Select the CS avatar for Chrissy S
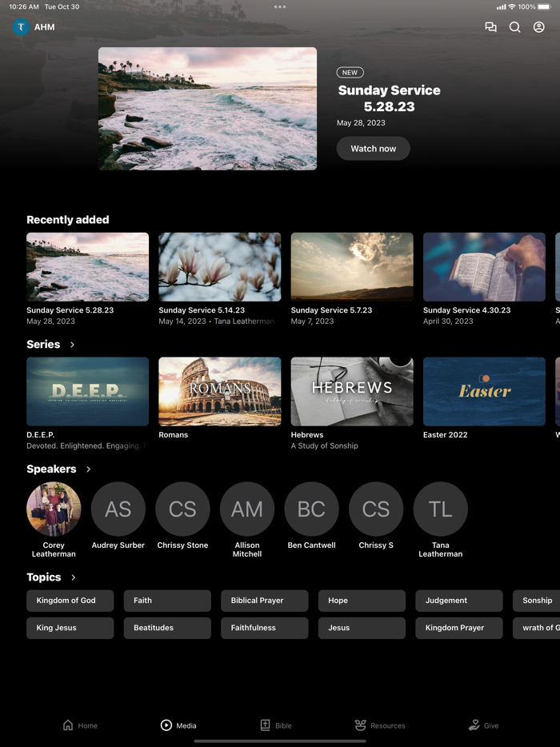This screenshot has height=747, width=560. (376, 509)
